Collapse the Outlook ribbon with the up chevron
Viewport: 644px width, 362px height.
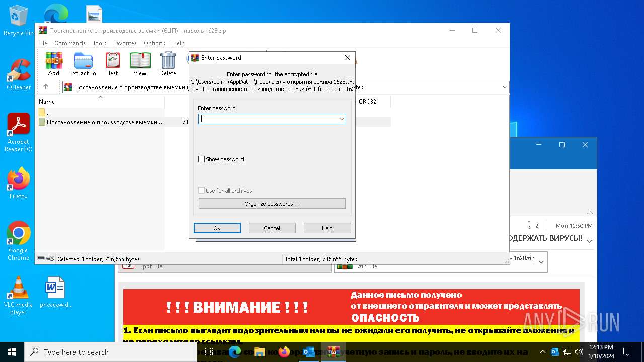click(x=590, y=213)
